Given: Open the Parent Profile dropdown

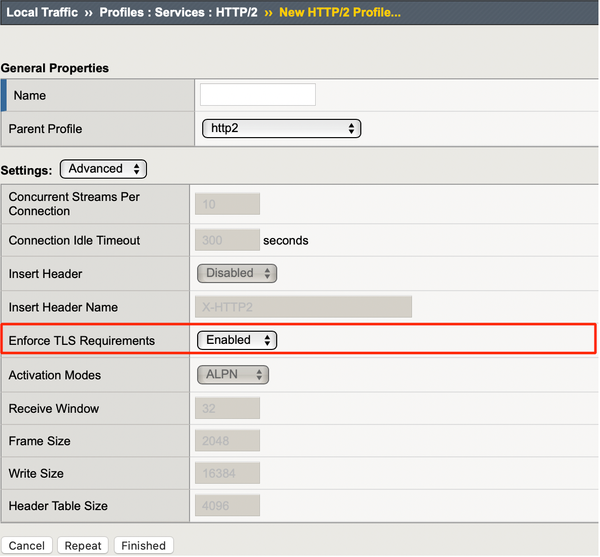Looking at the screenshot, I should (x=281, y=129).
